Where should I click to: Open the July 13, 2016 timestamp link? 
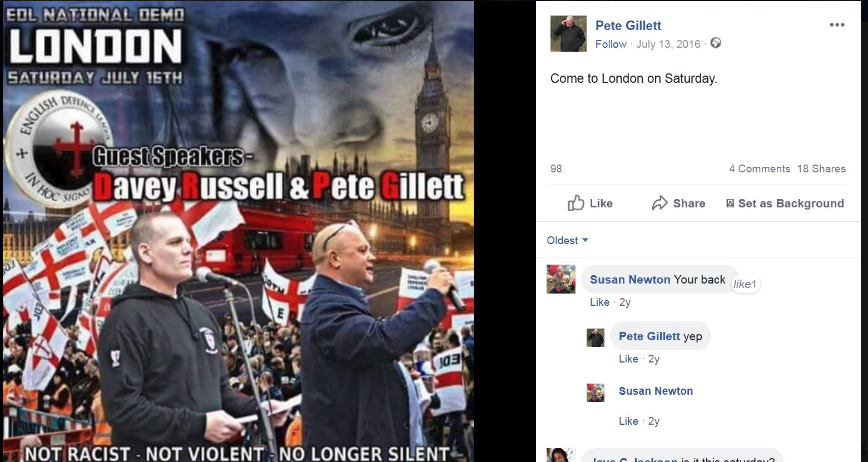[668, 44]
